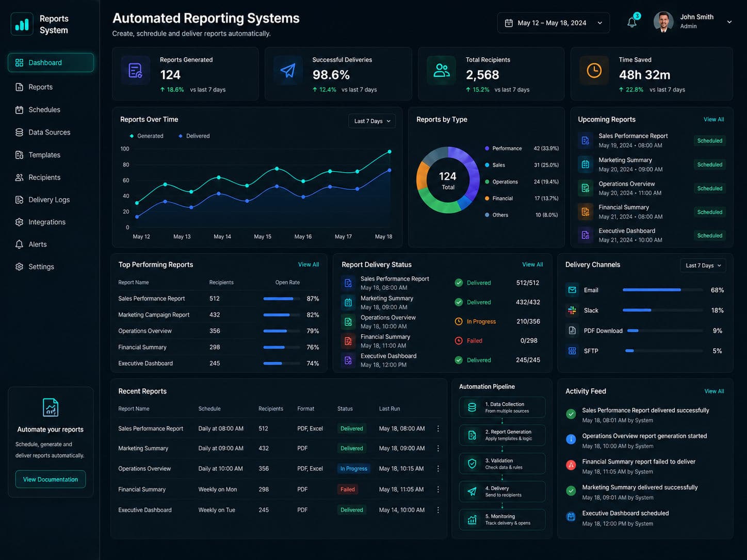
Task: Open more options for Sales Performance Report row
Action: point(438,429)
